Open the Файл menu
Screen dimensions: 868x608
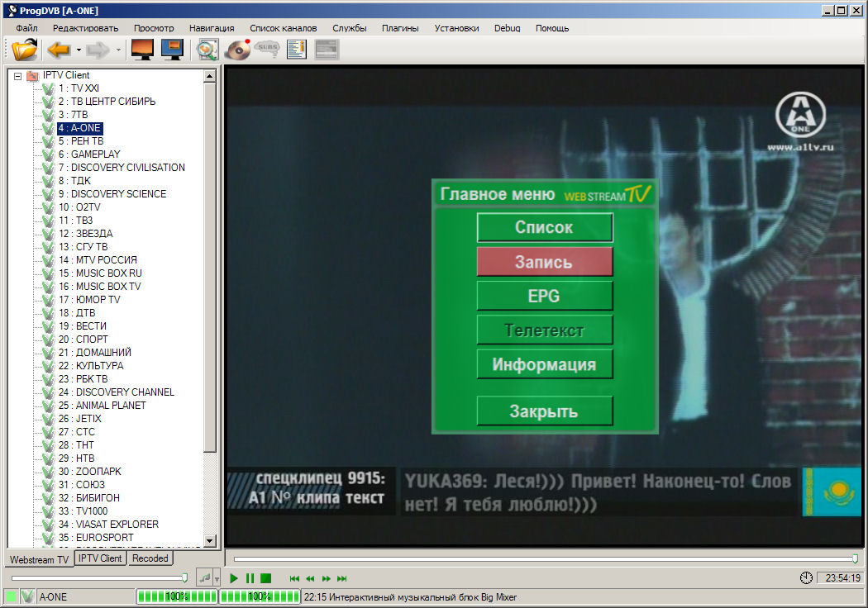[26, 28]
